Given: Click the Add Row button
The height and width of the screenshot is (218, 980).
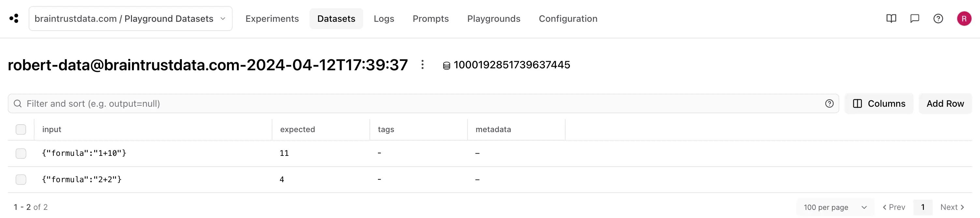Looking at the screenshot, I should pos(945,104).
